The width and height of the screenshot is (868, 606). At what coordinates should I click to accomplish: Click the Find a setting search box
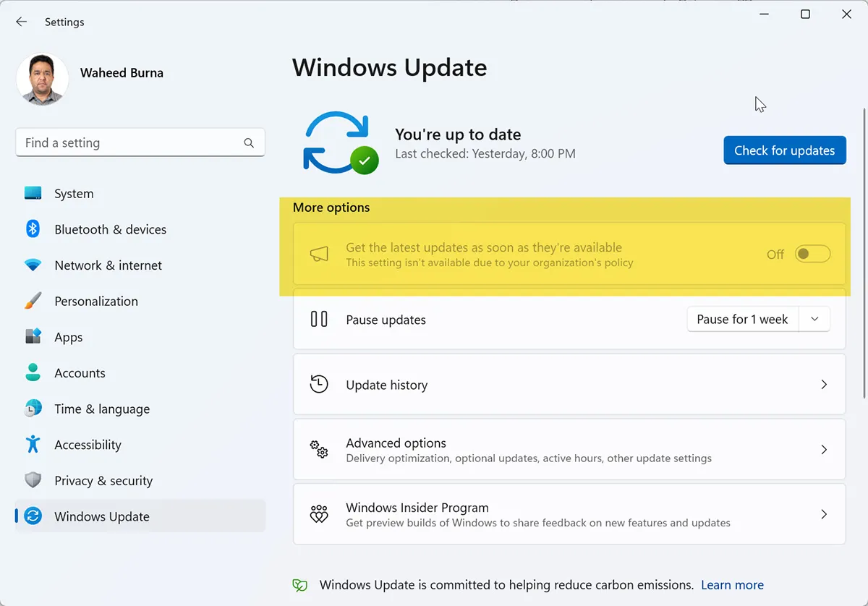pyautogui.click(x=140, y=143)
